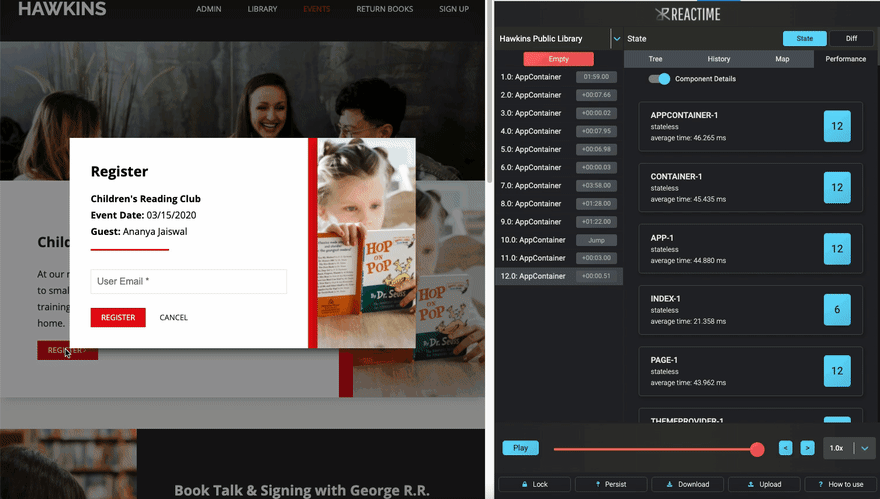The image size is (880, 499).
Task: Click the INDEX-1 component card title
Action: point(665,299)
